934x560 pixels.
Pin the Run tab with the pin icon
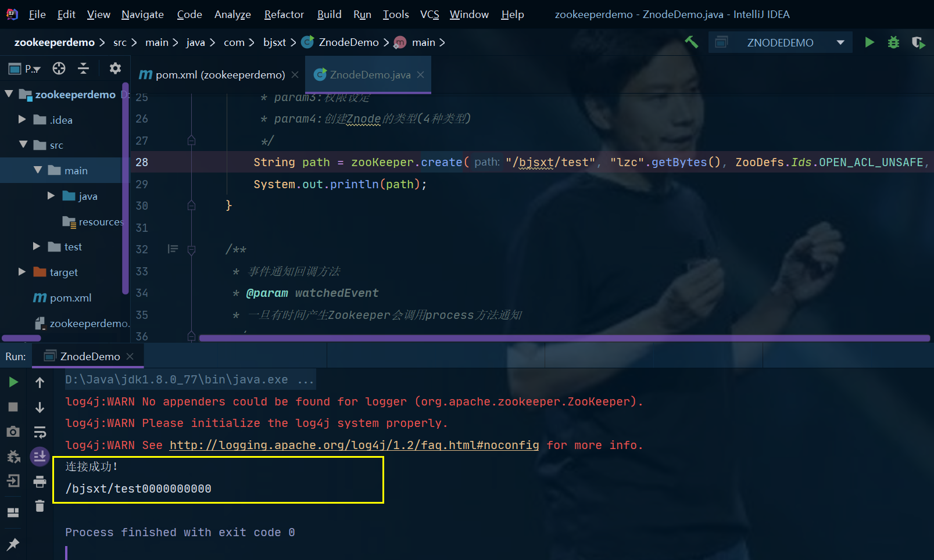tap(13, 544)
